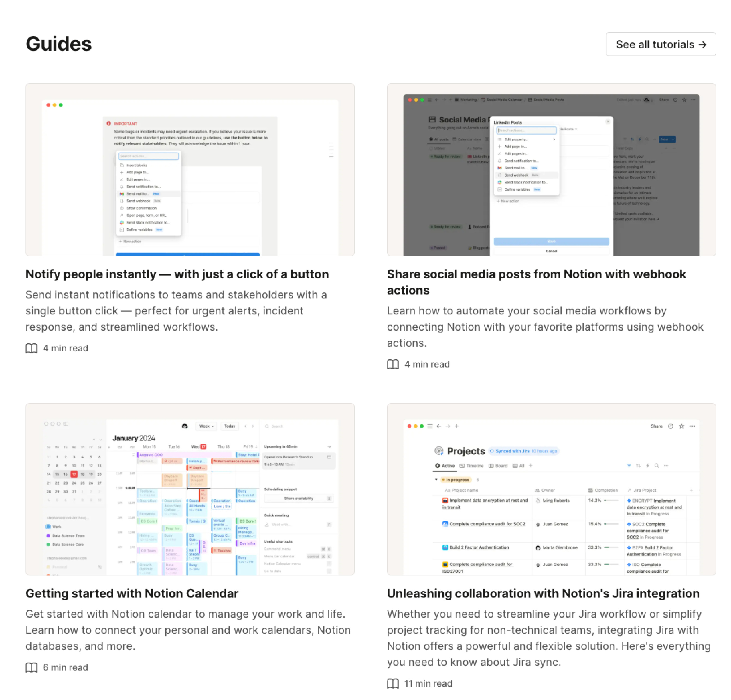Select the '6 min read' label

[x=66, y=668]
